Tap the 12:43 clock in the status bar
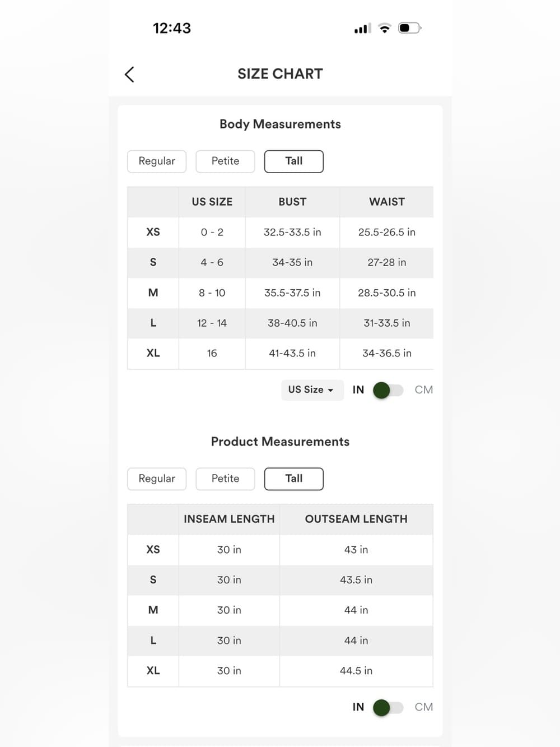This screenshot has width=560, height=747. [x=172, y=28]
